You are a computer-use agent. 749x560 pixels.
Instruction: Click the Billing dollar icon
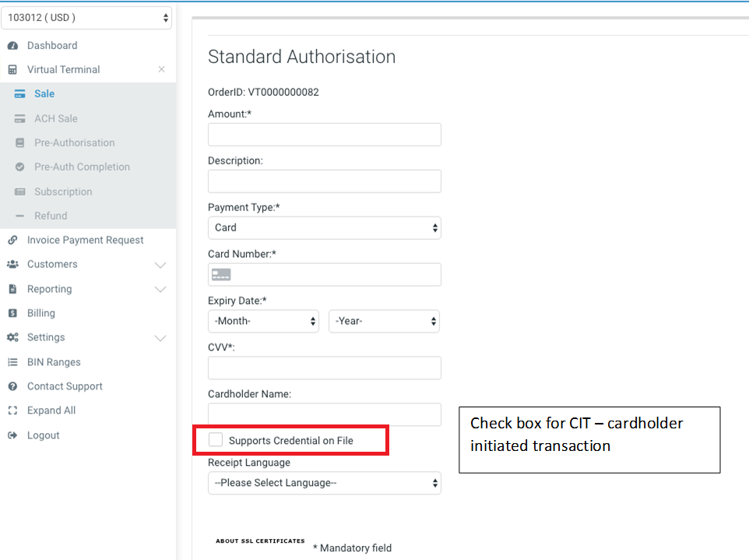coord(12,313)
